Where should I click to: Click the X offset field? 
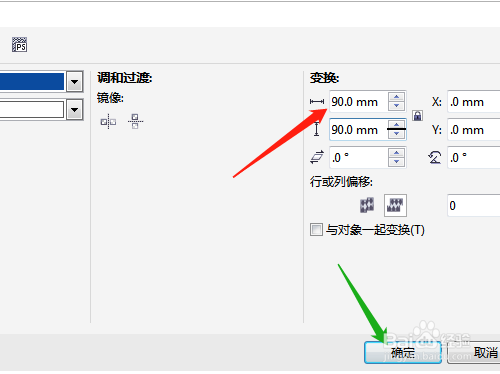(474, 102)
